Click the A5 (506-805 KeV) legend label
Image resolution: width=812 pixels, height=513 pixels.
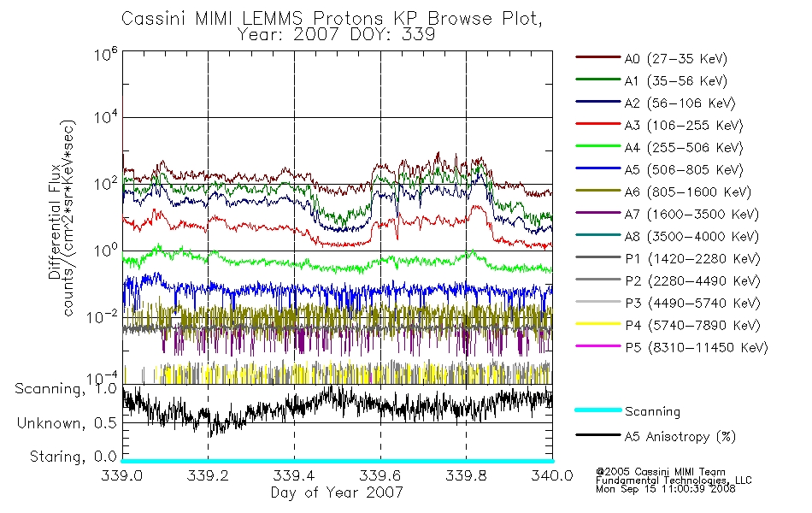tap(684, 170)
